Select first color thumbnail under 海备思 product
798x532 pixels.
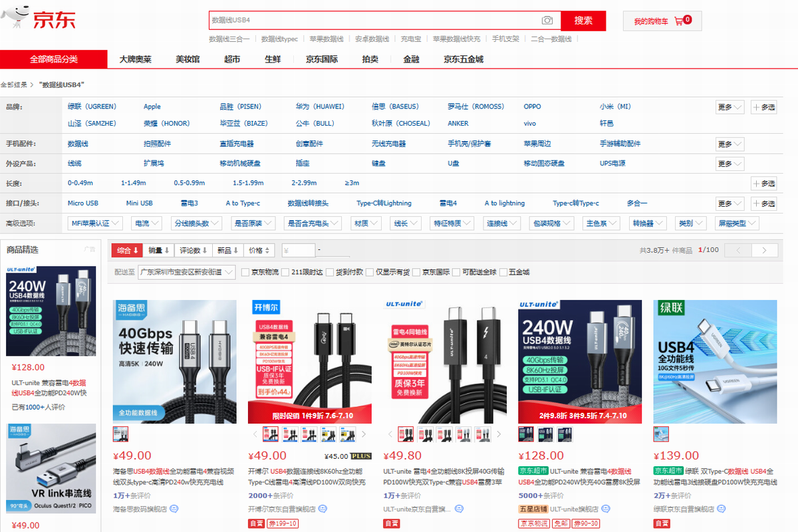(x=121, y=434)
